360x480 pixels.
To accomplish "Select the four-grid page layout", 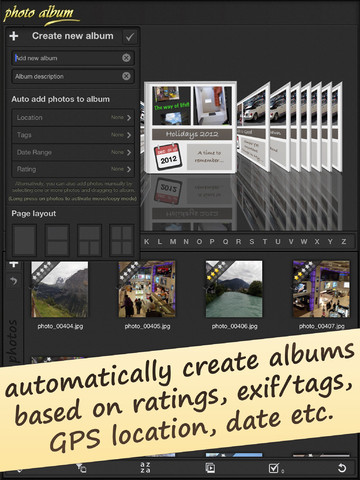I will 122,240.
